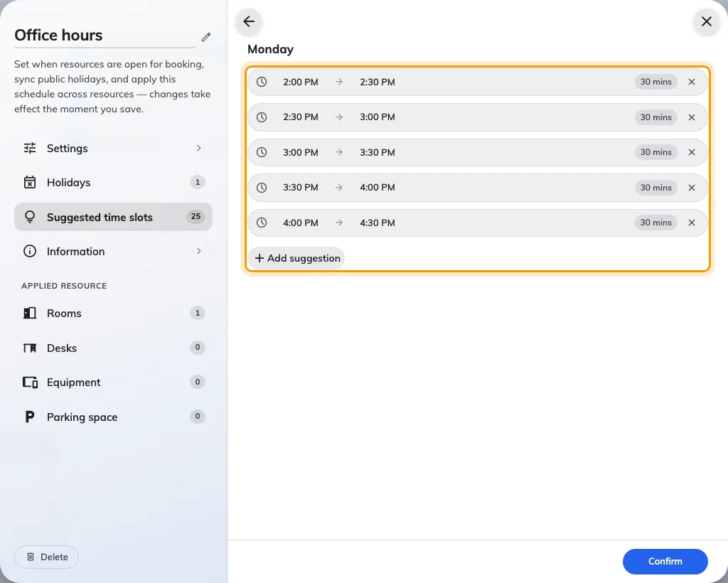Image resolution: width=728 pixels, height=583 pixels.
Task: Open the Holidays menu item
Action: (113, 183)
